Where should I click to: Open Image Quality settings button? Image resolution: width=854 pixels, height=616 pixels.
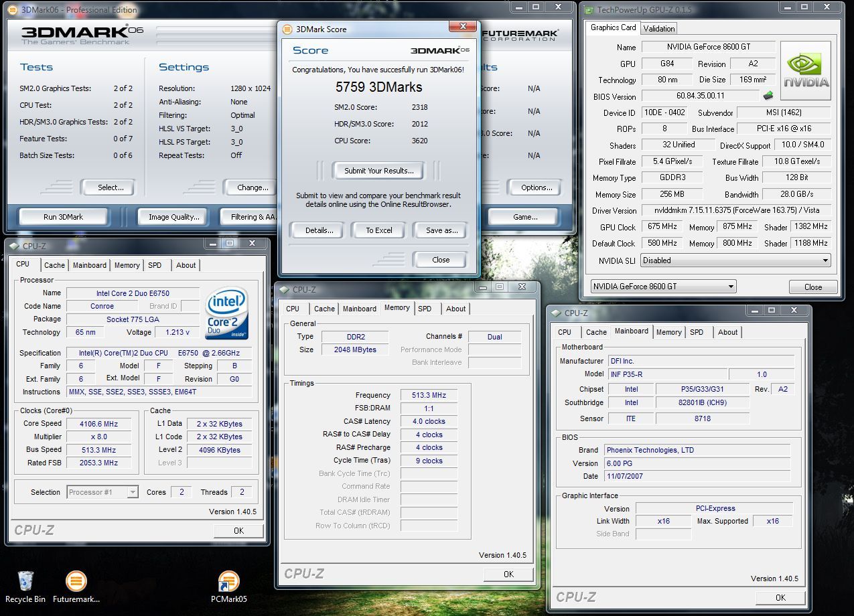pos(174,217)
